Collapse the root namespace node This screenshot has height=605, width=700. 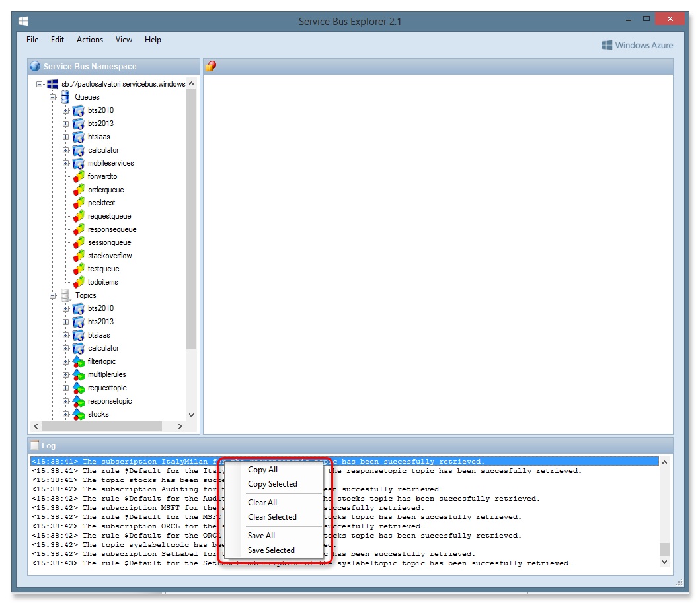point(39,84)
